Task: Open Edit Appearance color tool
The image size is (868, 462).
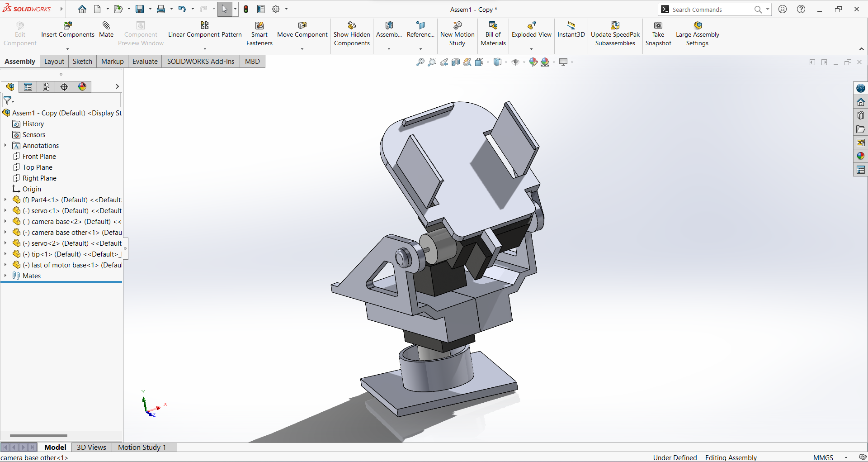Action: [x=533, y=62]
